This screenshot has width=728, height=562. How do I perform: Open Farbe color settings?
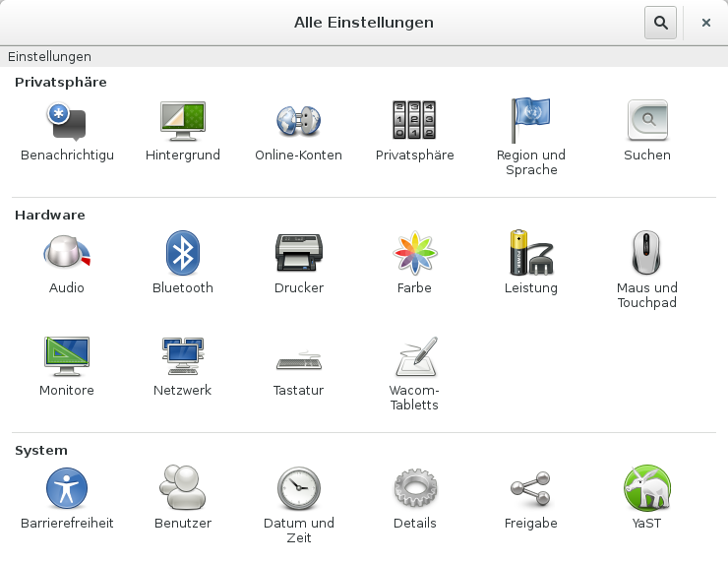click(x=414, y=255)
